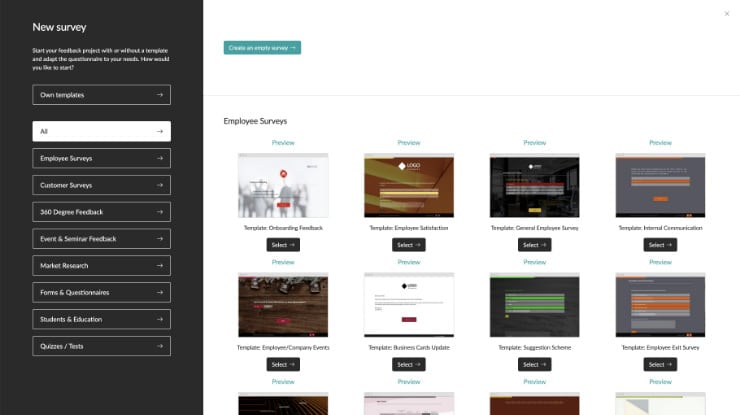Select the Business Cards Update template

(409, 364)
